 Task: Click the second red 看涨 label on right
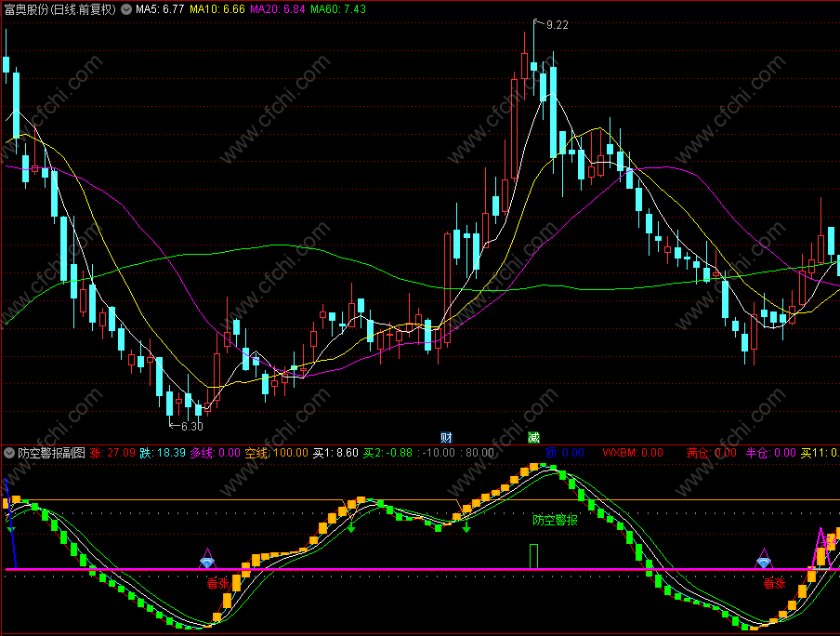pyautogui.click(x=774, y=583)
